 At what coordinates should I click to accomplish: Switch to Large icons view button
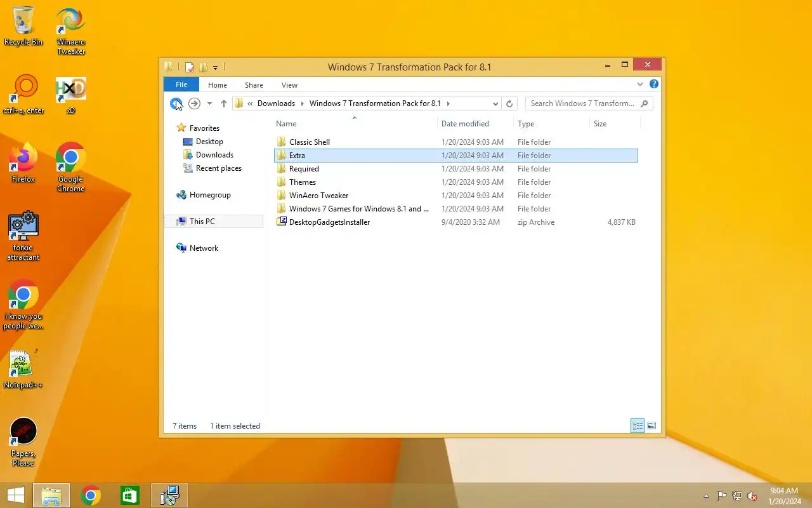coord(652,426)
